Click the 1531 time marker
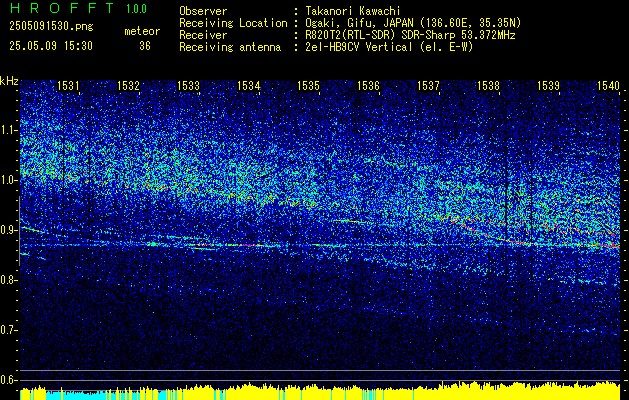 coord(68,85)
